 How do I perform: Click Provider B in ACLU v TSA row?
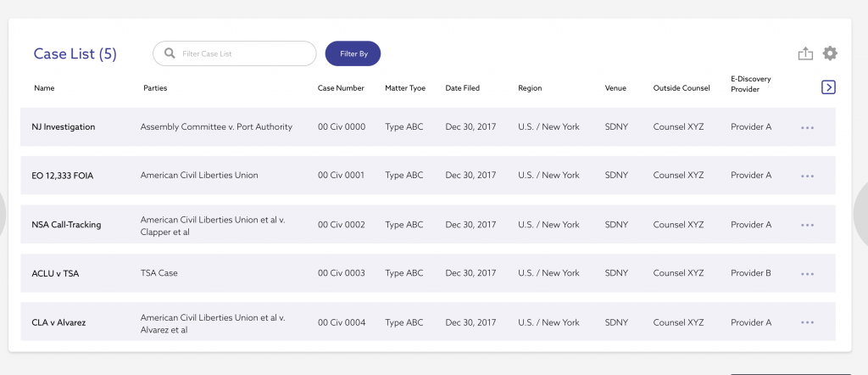coord(751,273)
